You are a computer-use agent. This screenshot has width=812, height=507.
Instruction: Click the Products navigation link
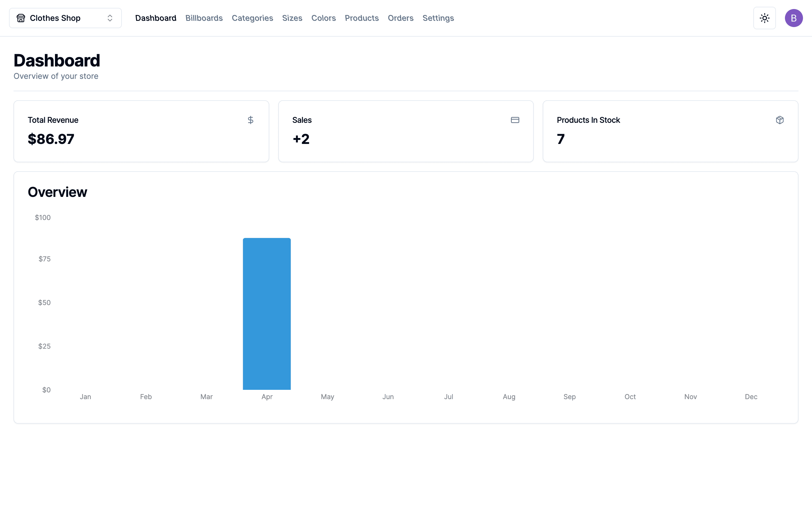(x=362, y=17)
